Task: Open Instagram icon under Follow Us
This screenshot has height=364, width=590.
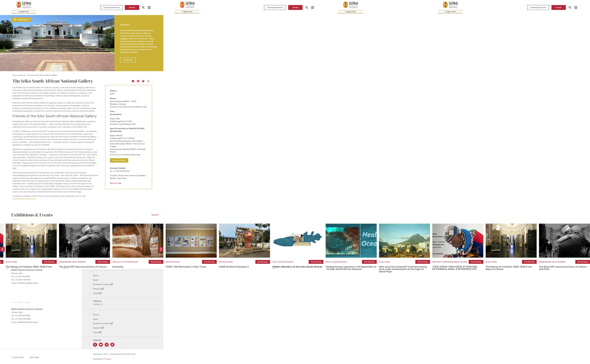Action: click(107, 345)
